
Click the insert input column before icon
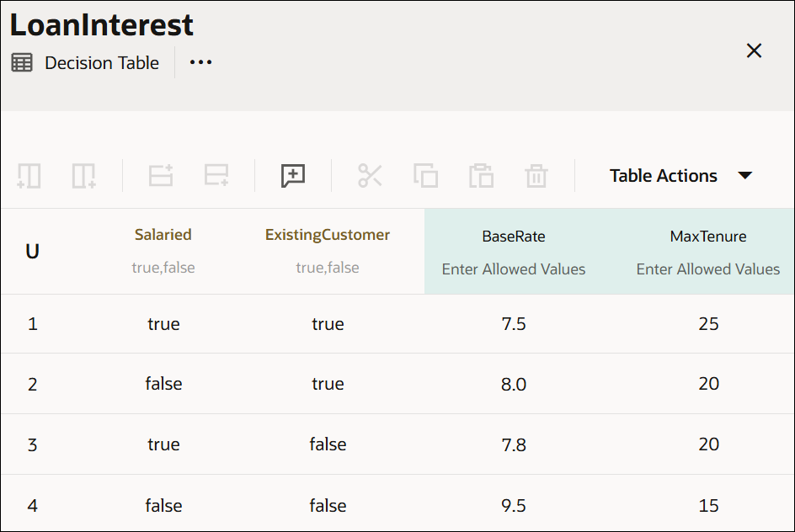[29, 176]
